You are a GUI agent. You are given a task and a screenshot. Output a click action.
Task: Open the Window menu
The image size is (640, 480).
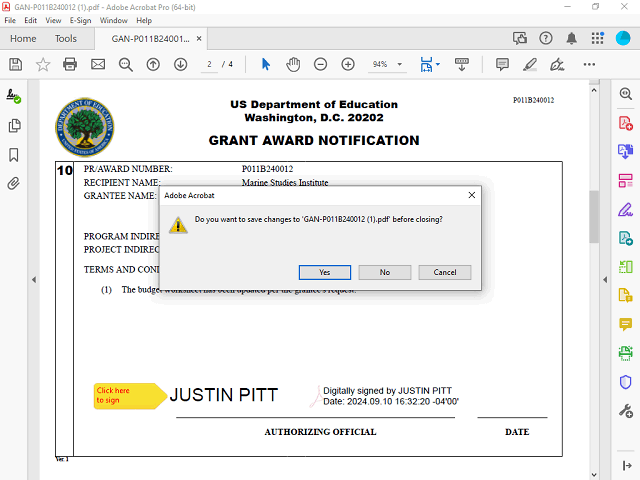113,20
